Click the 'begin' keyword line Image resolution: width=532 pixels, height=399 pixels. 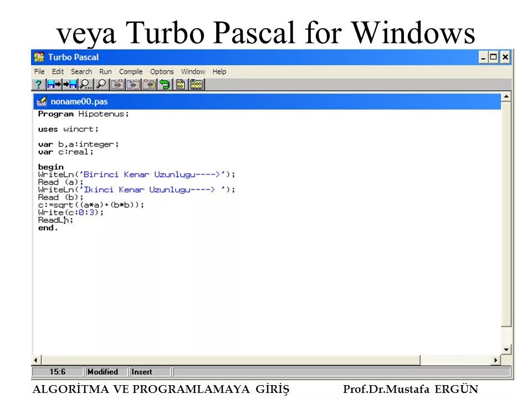point(51,167)
